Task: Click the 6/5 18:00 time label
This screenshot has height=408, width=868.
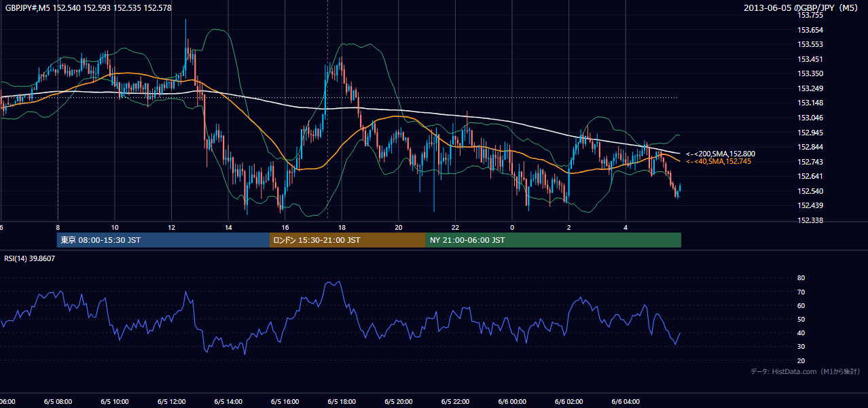Action: coord(342,402)
